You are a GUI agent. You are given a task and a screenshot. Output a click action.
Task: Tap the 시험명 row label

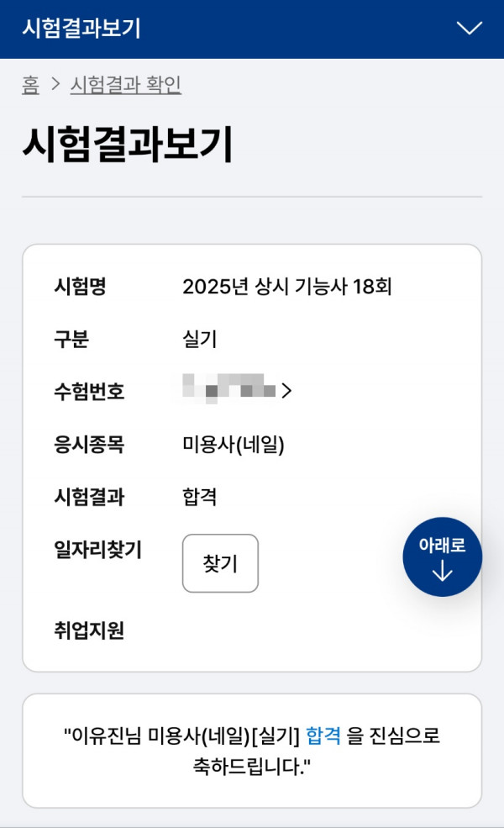coord(80,287)
